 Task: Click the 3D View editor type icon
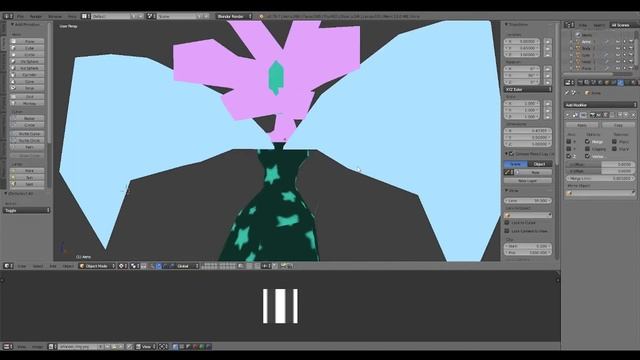point(8,266)
